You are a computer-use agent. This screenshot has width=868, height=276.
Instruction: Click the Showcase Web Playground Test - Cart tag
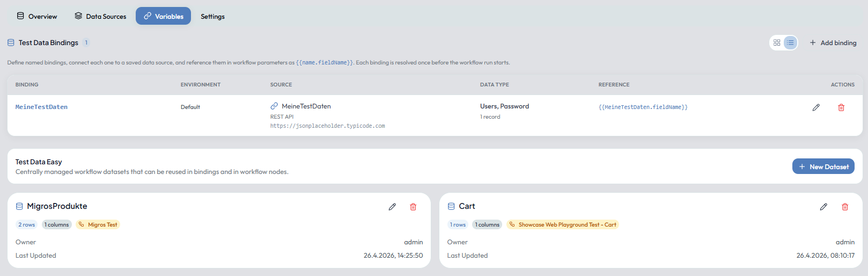[563, 224]
